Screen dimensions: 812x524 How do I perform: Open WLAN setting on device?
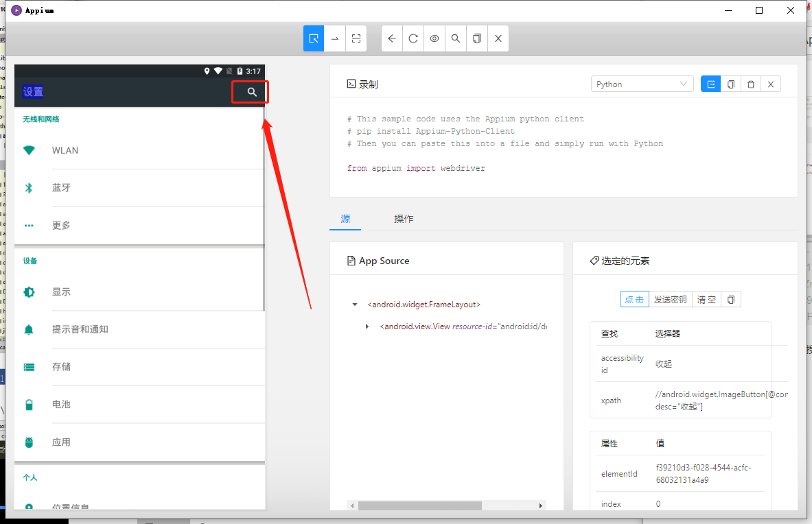140,150
